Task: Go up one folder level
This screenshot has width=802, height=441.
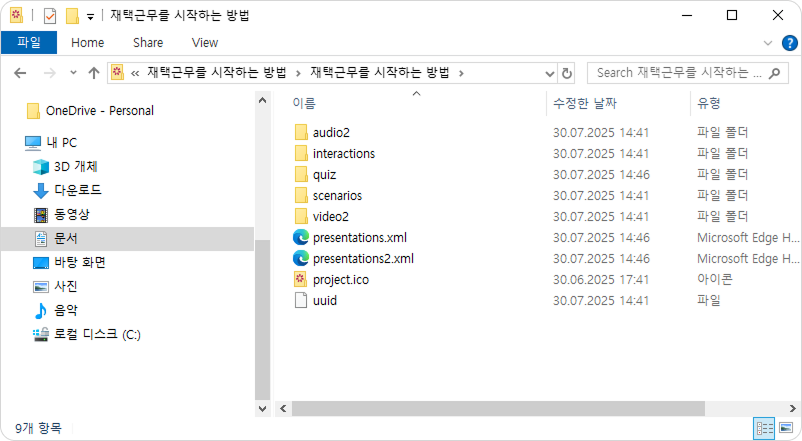Action: 94,73
